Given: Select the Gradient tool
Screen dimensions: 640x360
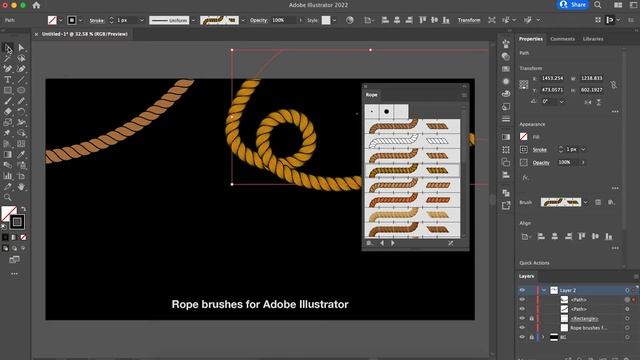Looking at the screenshot, I should (x=7, y=154).
